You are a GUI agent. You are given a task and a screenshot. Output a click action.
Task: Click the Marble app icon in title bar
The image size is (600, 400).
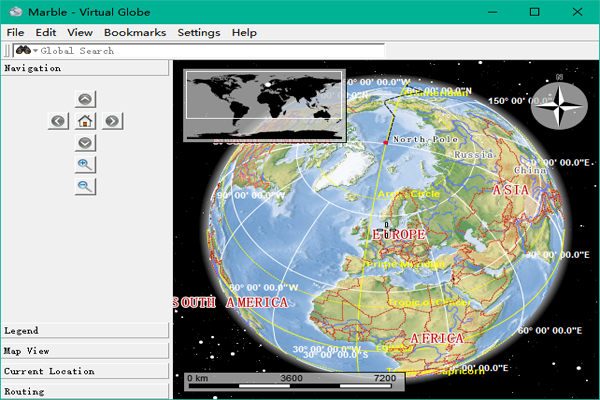(x=16, y=12)
